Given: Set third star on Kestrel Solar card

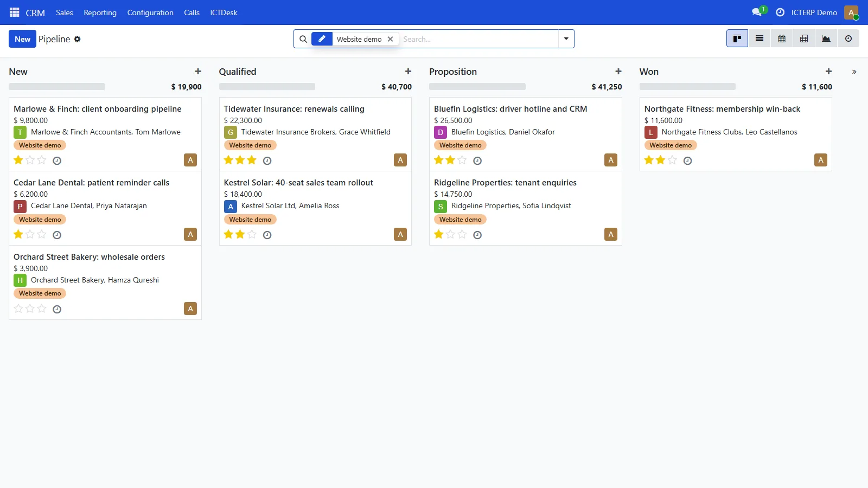Looking at the screenshot, I should [252, 234].
